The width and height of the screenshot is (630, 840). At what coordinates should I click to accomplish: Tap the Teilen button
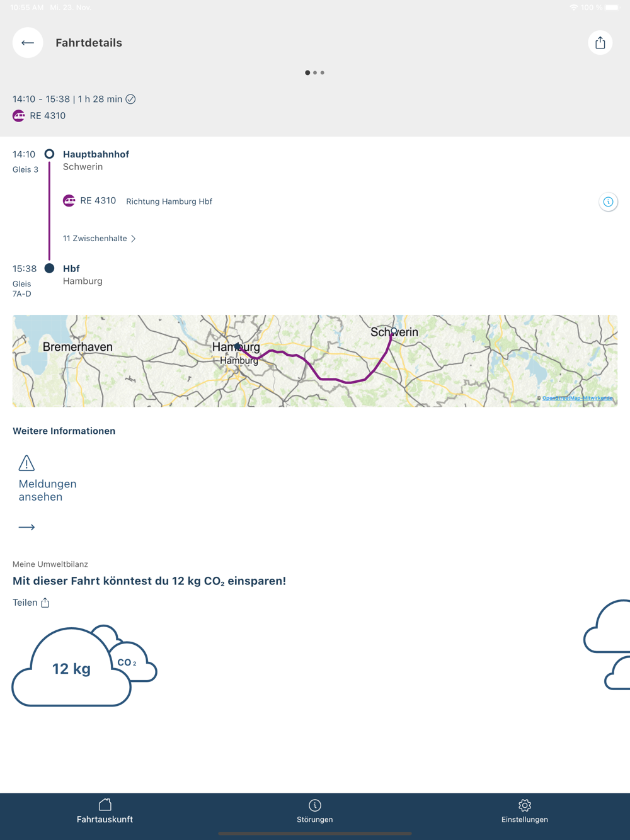pyautogui.click(x=31, y=603)
